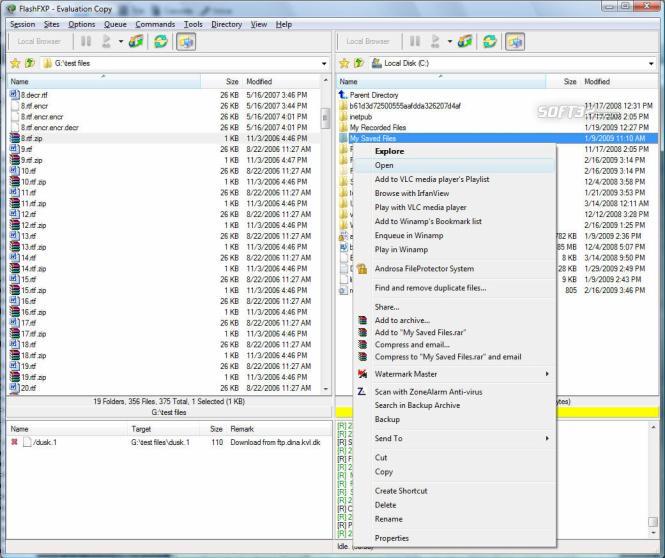This screenshot has height=558, width=665.
Task: Go up one folder in right pane
Action: pos(359,64)
